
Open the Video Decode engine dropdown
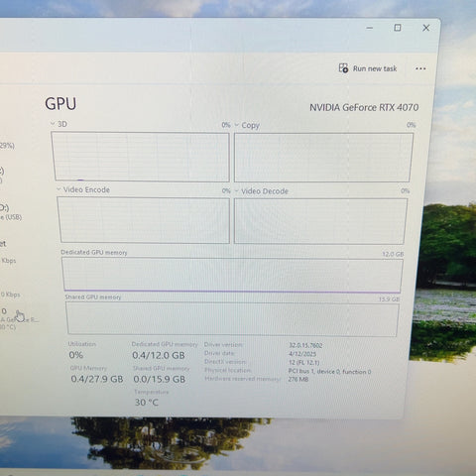(x=237, y=191)
